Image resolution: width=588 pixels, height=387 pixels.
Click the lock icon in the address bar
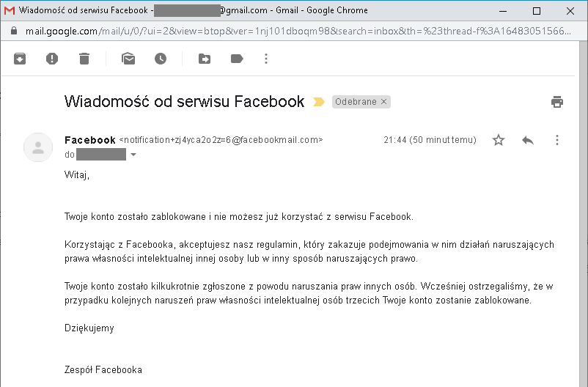(x=12, y=32)
